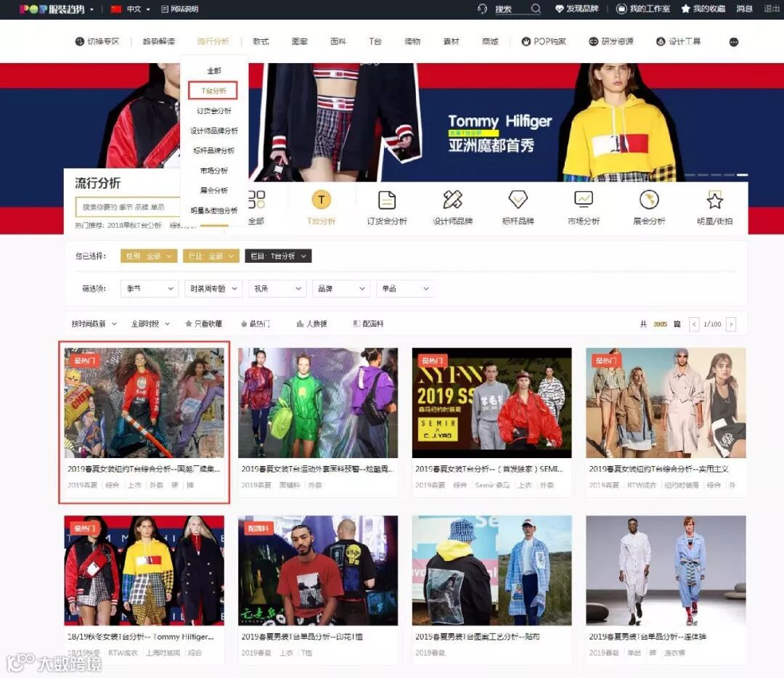Choose 明星&街拍分析 in the submenu
Viewport: 784px width, 678px height.
pyautogui.click(x=214, y=211)
